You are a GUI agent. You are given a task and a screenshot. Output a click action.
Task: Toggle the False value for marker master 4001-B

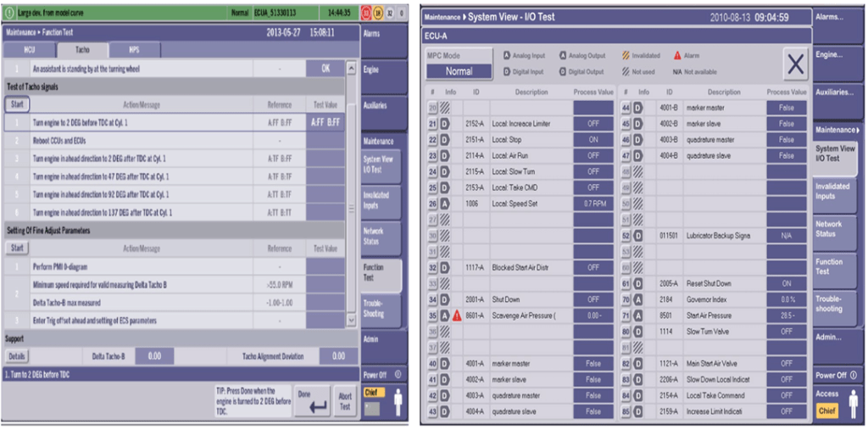tap(786, 108)
